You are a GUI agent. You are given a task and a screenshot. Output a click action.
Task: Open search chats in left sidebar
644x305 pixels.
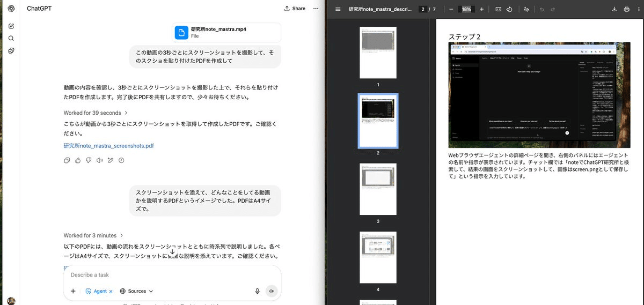click(11, 38)
